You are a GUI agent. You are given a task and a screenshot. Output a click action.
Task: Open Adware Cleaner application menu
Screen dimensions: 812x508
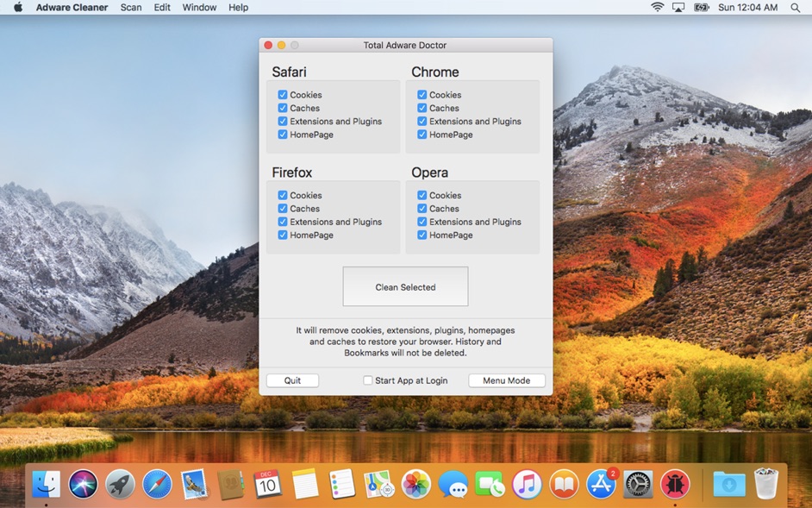[72, 7]
